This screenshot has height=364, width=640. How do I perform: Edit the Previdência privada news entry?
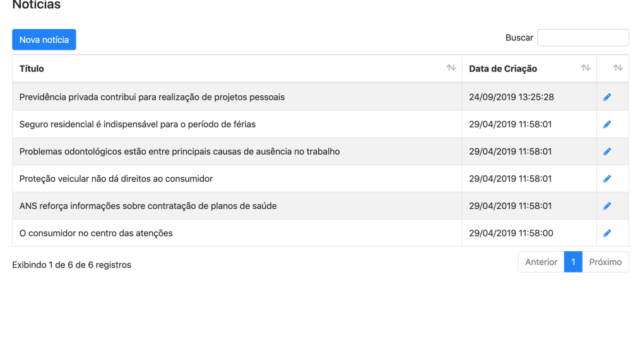point(607,97)
